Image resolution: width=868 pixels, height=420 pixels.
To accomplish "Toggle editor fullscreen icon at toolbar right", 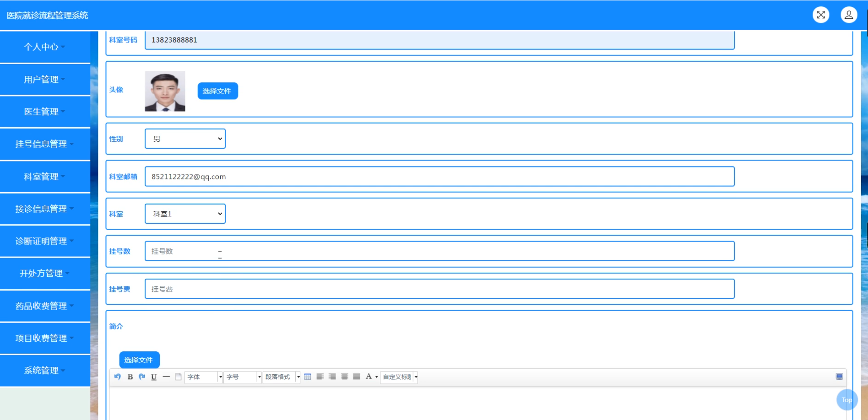I will point(839,377).
